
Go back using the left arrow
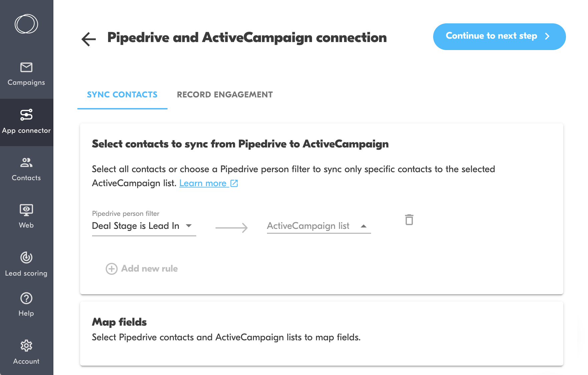pyautogui.click(x=89, y=39)
